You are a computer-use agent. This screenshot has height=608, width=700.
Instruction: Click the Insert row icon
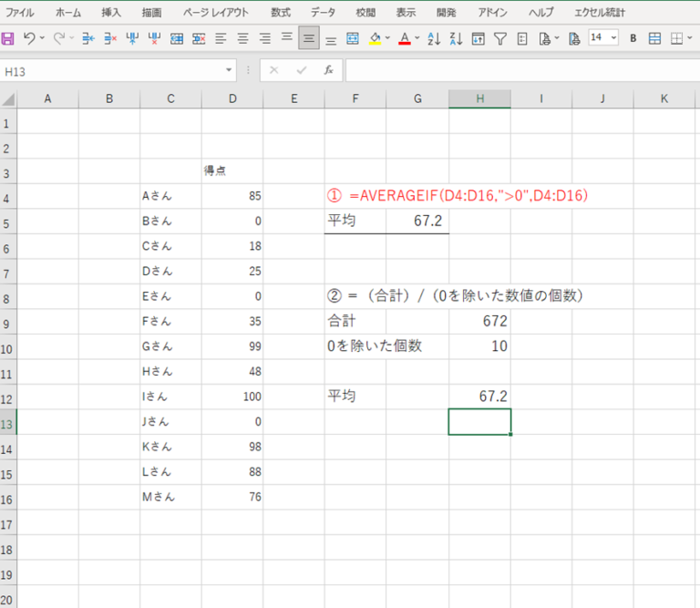click(88, 39)
